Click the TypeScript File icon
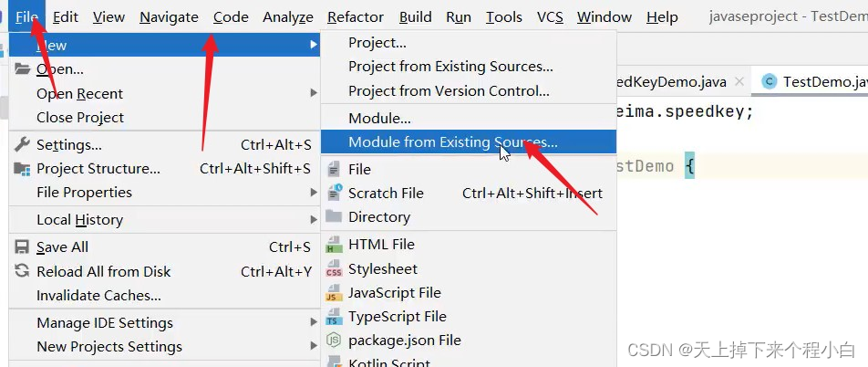 coord(333,317)
